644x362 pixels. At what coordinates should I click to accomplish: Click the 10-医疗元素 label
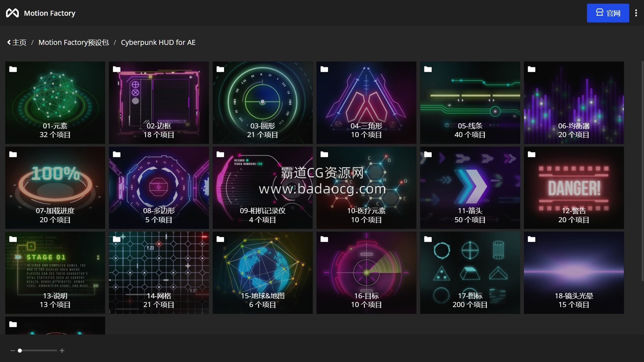click(366, 211)
